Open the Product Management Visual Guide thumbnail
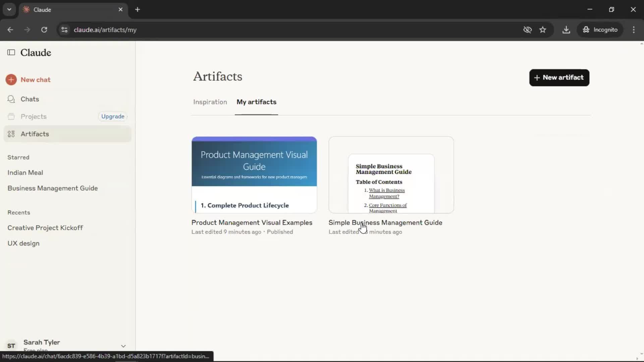Viewport: 644px width, 362px height. [254, 175]
